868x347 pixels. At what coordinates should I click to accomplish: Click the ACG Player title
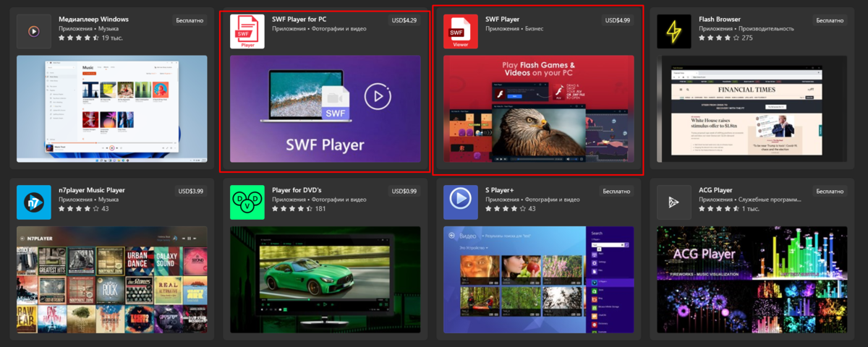716,189
